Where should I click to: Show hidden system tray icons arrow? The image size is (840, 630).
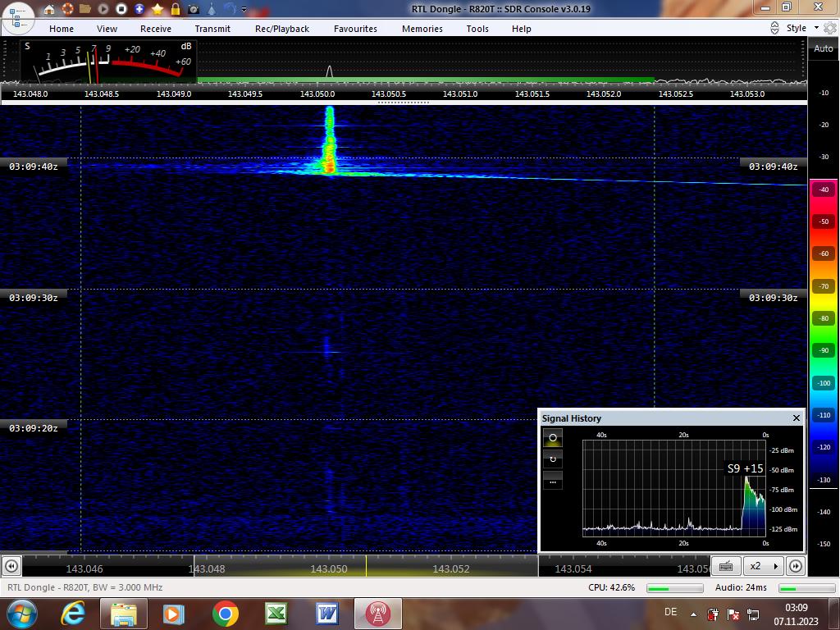[x=694, y=614]
